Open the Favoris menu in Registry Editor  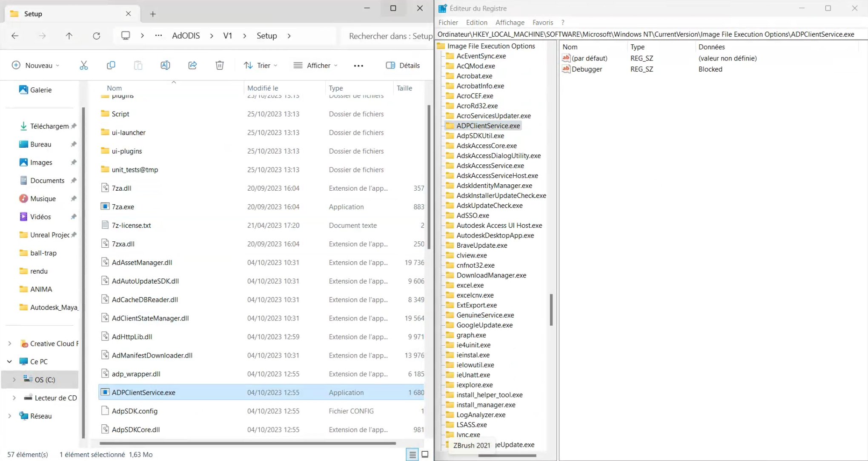(542, 22)
